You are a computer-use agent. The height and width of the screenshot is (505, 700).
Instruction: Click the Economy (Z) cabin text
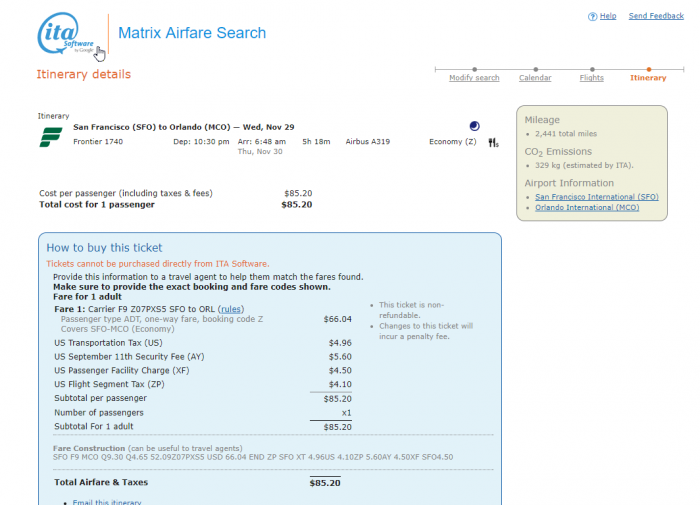pos(453,142)
